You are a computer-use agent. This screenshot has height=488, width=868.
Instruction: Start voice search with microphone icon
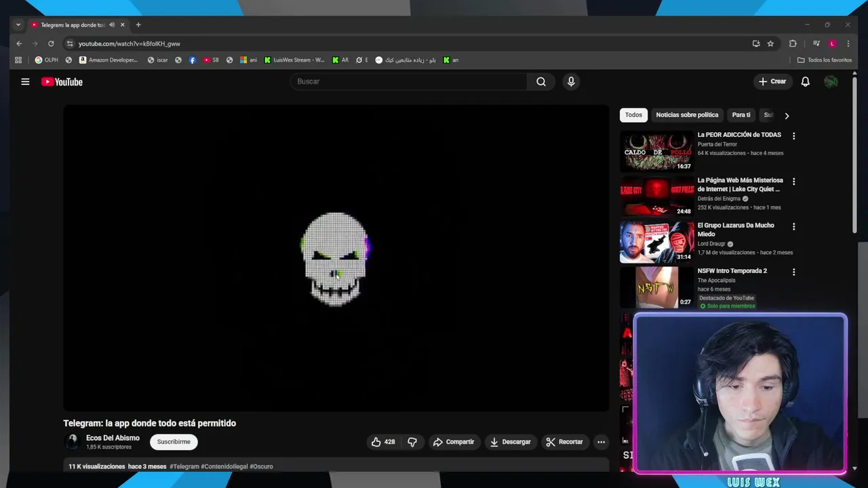pyautogui.click(x=571, y=81)
